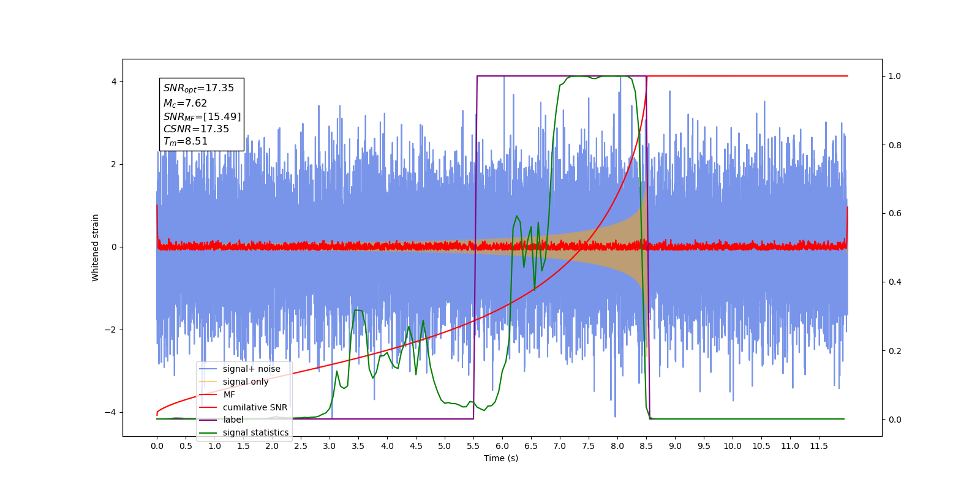Click the SNRMF=[15.49] annotation text
This screenshot has height=490, width=980.
pos(202,116)
